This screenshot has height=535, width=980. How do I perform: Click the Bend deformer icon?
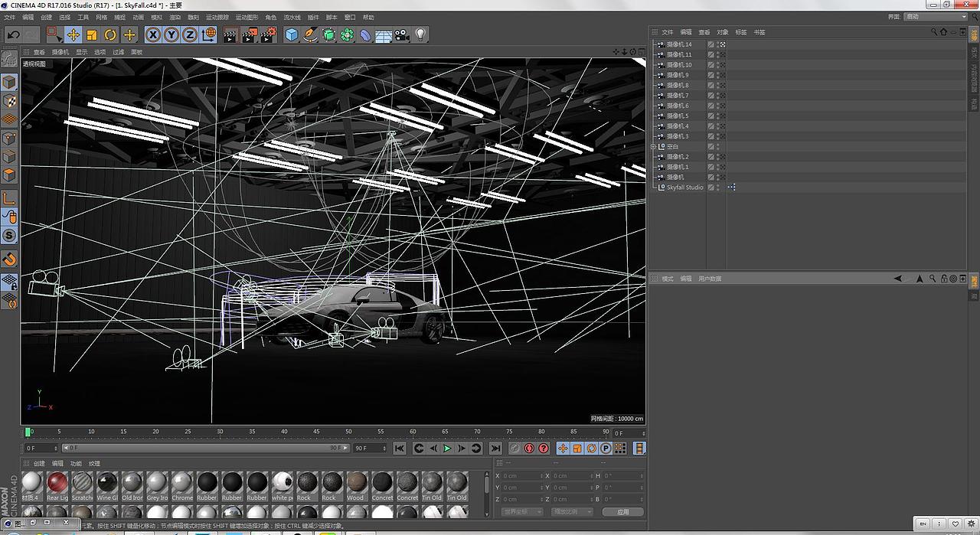tap(365, 34)
